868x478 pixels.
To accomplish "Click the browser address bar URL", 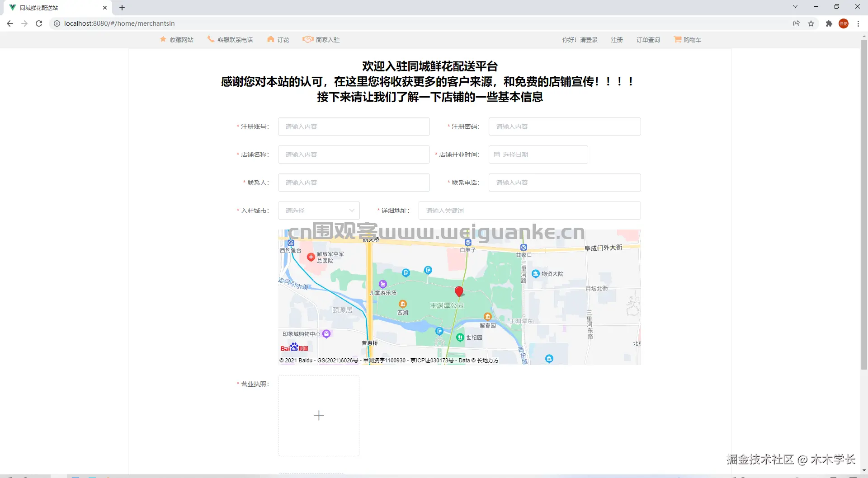I will pyautogui.click(x=119, y=23).
